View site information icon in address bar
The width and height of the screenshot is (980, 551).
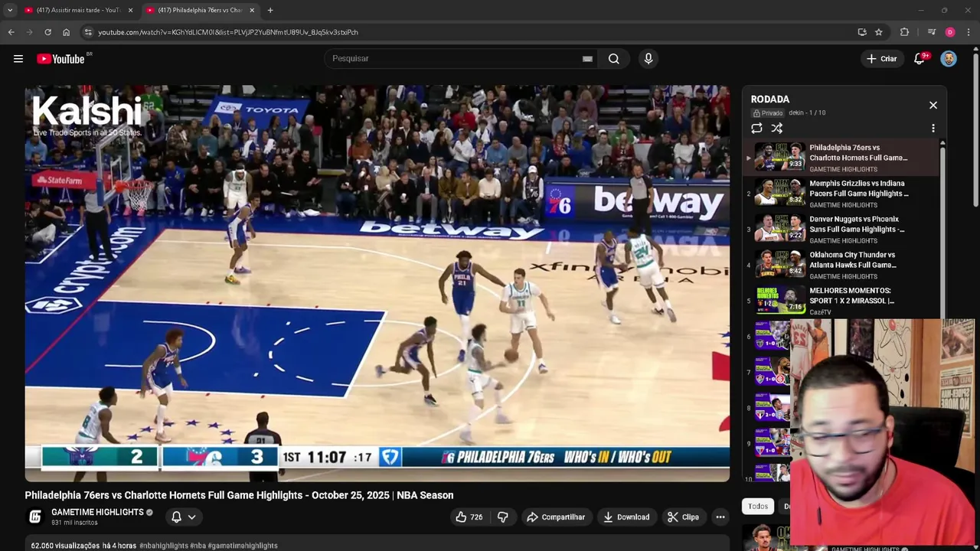tap(88, 32)
